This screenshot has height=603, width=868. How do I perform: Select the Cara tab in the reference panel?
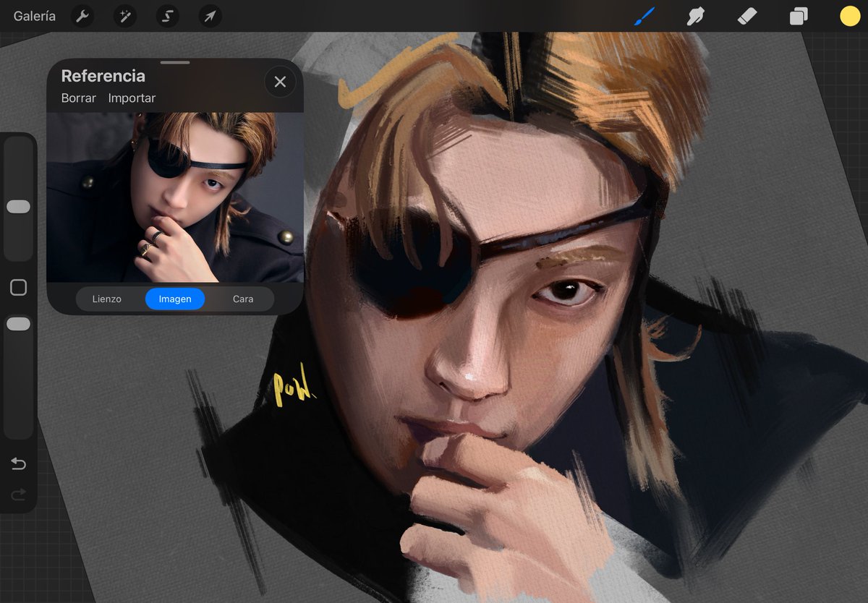click(x=243, y=299)
